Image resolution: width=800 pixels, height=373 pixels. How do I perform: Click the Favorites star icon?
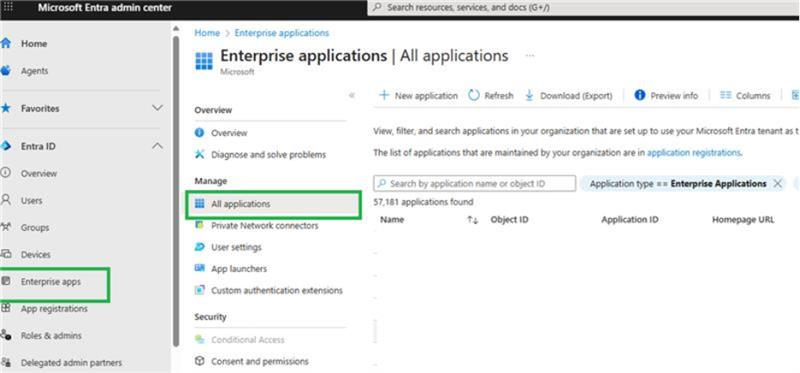[6, 108]
